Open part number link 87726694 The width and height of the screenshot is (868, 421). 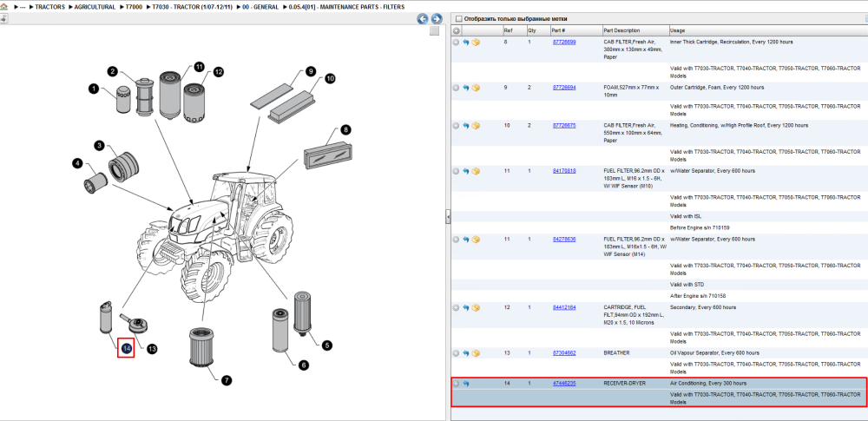coord(564,88)
